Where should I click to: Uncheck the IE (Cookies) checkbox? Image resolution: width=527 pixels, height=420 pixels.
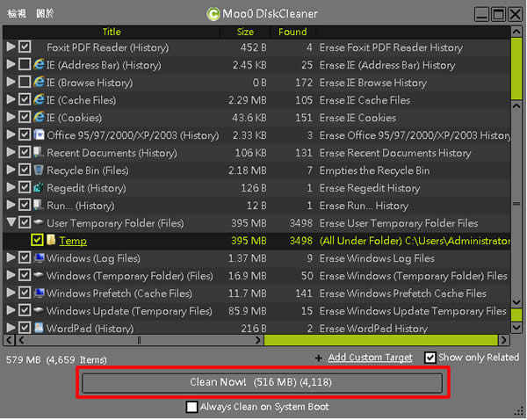pos(25,117)
